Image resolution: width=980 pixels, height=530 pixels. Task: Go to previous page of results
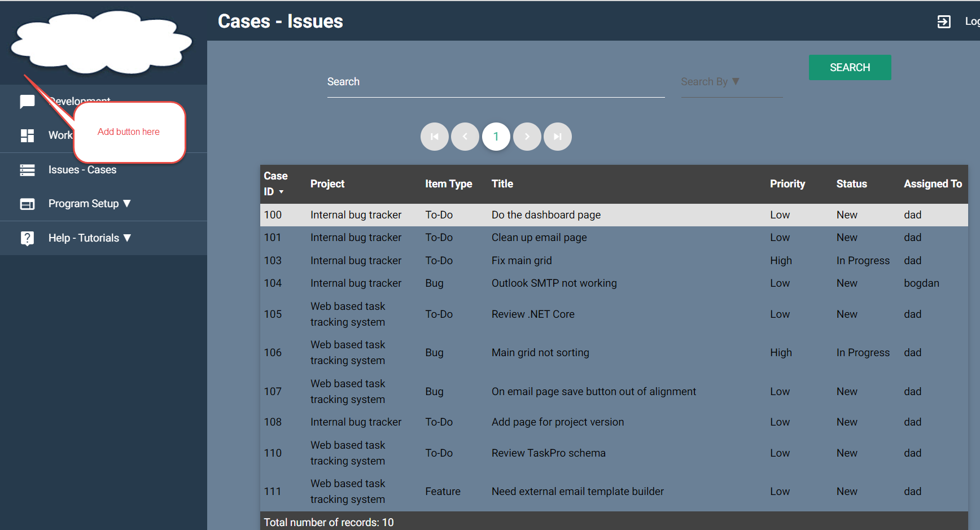pyautogui.click(x=465, y=137)
